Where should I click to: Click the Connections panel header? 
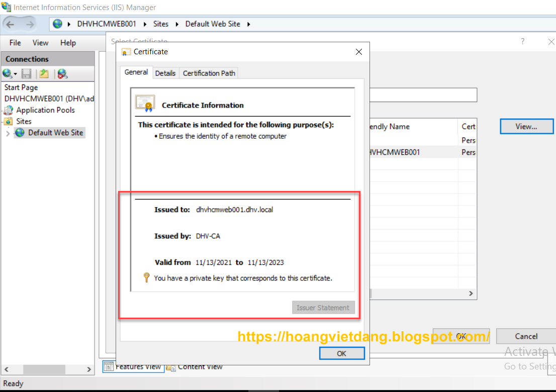(x=48, y=59)
